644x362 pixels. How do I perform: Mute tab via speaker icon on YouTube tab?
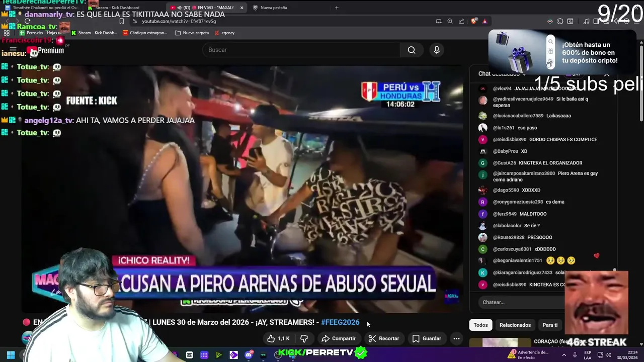[180, 8]
